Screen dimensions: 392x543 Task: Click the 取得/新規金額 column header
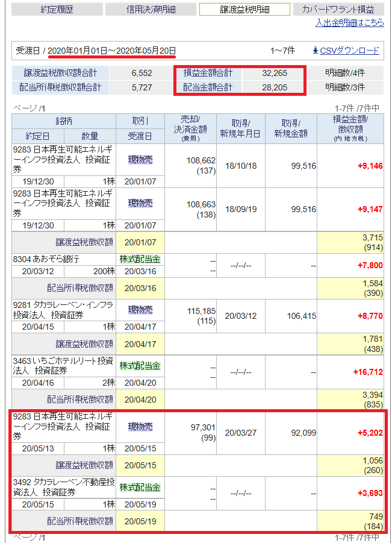(x=291, y=128)
